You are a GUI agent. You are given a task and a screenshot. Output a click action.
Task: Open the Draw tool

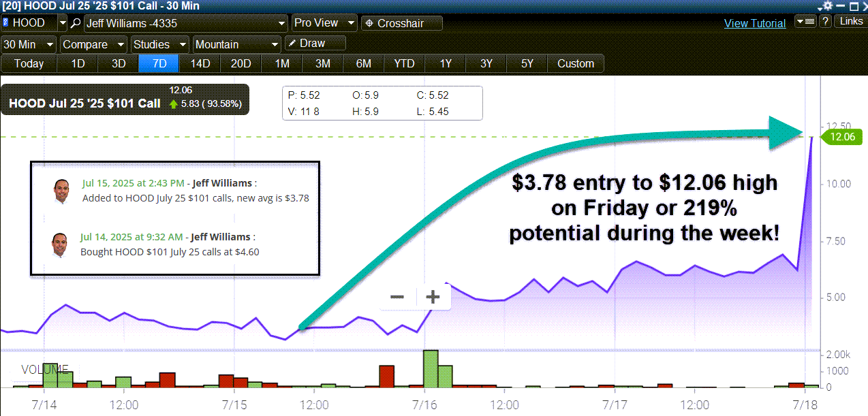[315, 44]
